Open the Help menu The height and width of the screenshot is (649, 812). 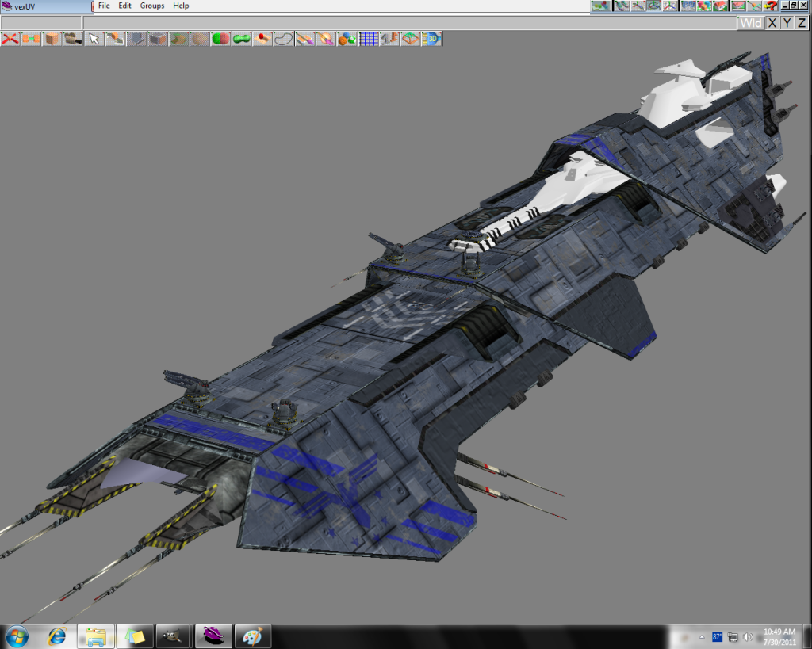(181, 6)
